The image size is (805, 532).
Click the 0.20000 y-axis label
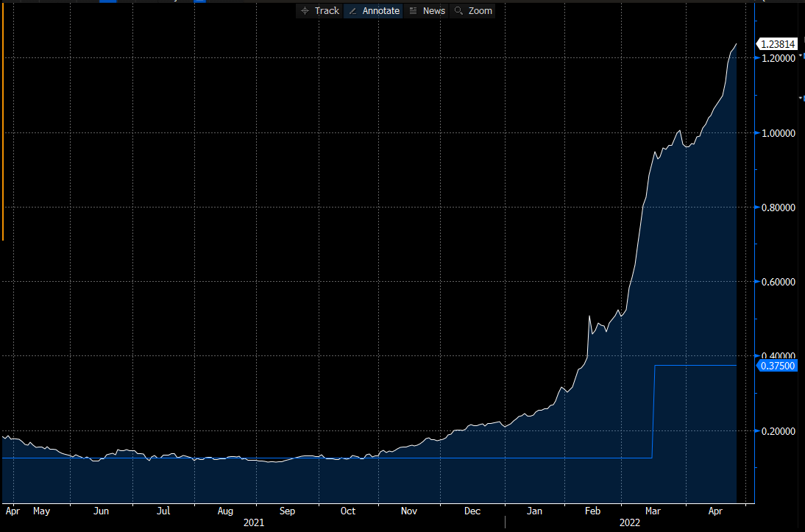click(779, 431)
